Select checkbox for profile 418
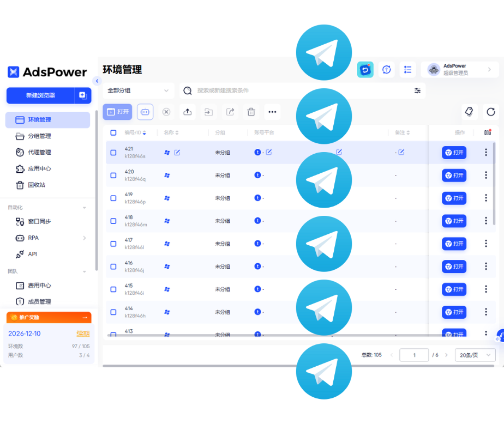The height and width of the screenshot is (424, 504). click(x=113, y=221)
